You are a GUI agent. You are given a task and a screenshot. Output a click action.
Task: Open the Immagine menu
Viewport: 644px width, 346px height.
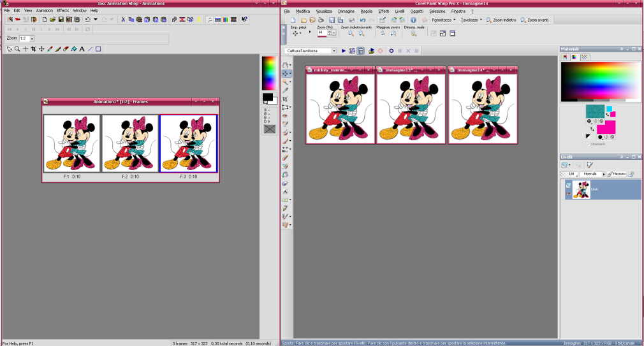346,11
